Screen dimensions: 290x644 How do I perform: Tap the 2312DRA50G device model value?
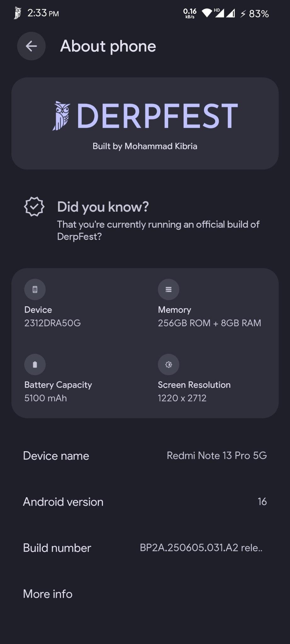pyautogui.click(x=53, y=323)
